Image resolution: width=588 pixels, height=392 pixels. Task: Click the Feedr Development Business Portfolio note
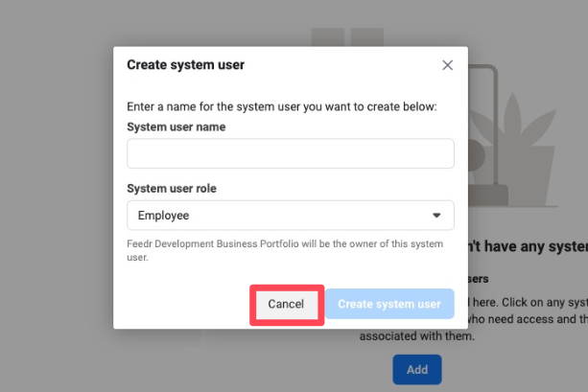285,250
